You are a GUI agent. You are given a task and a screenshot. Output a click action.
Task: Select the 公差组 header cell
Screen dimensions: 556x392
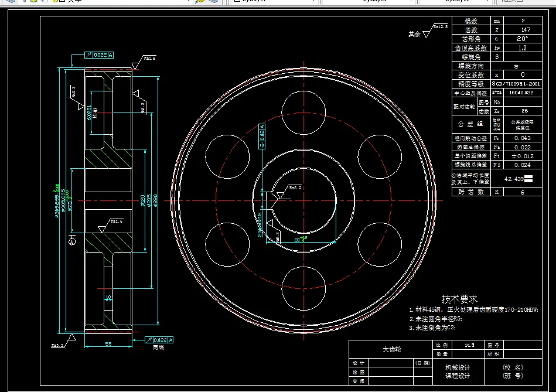470,124
